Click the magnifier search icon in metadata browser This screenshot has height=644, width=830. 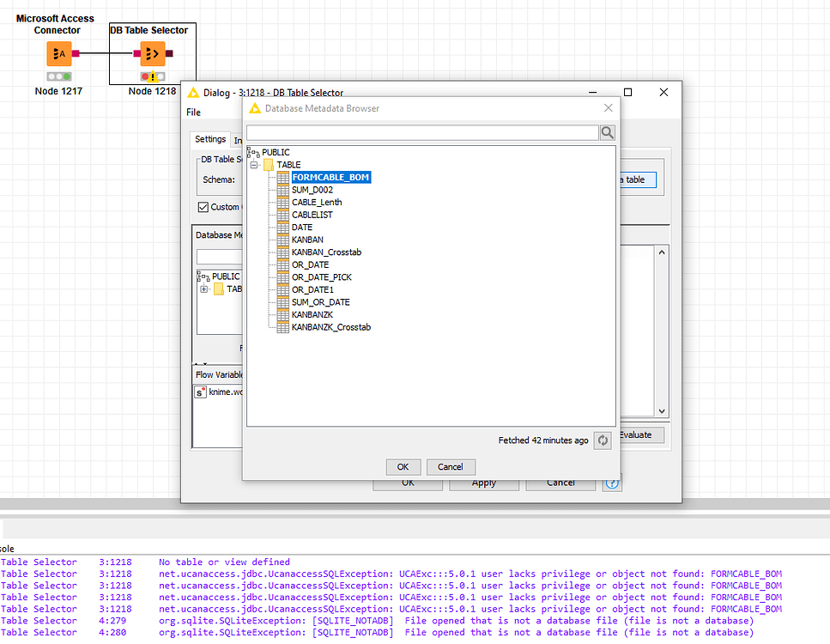606,132
